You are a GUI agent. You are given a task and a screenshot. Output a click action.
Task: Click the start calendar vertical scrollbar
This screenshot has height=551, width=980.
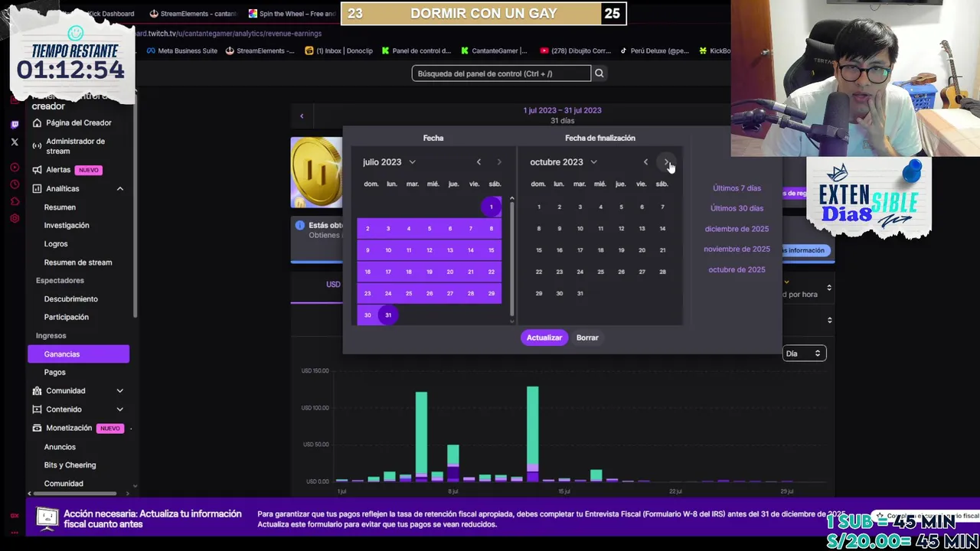coord(511,260)
